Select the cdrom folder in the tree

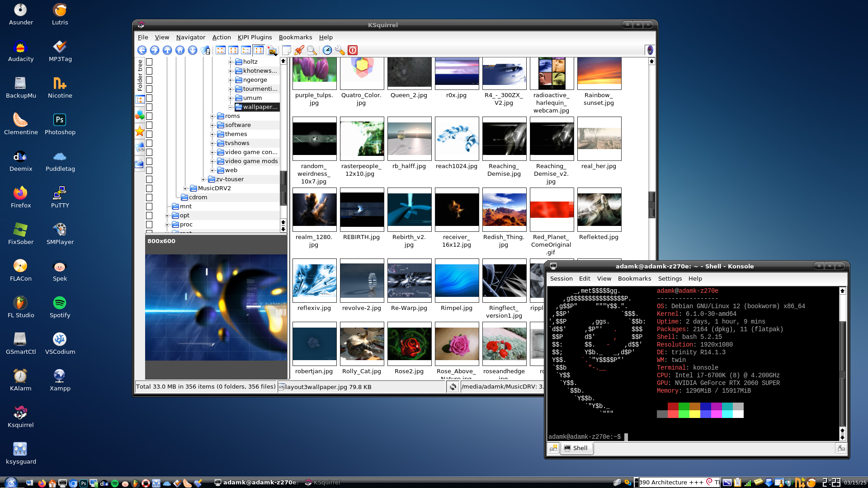198,197
